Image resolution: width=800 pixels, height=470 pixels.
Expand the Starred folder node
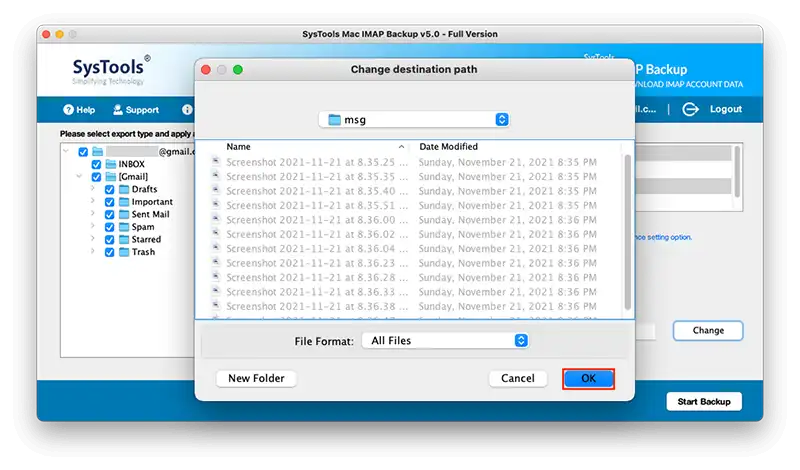click(x=92, y=239)
